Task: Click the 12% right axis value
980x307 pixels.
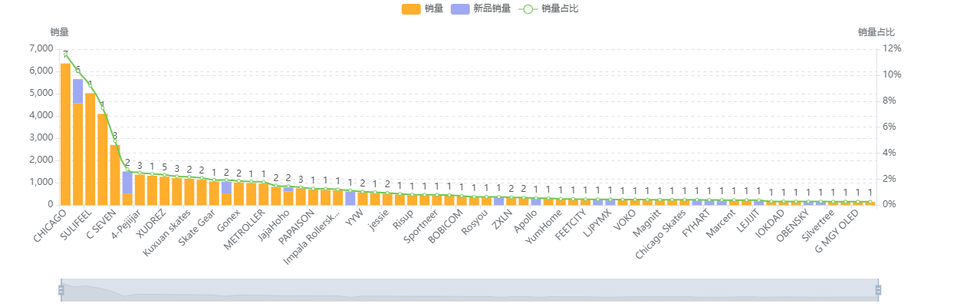Action: 893,48
